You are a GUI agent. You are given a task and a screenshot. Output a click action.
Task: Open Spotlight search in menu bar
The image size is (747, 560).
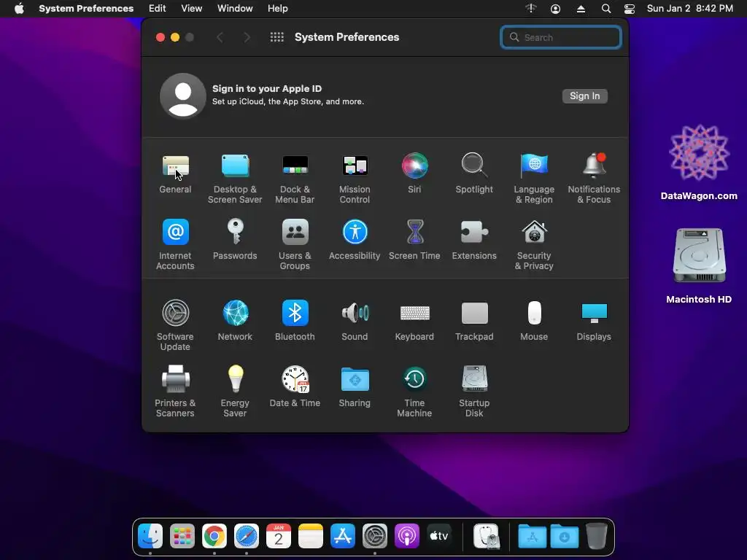606,9
